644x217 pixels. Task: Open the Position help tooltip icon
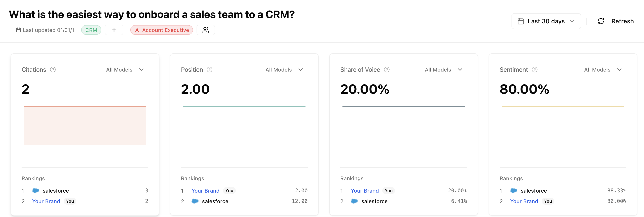point(210,70)
